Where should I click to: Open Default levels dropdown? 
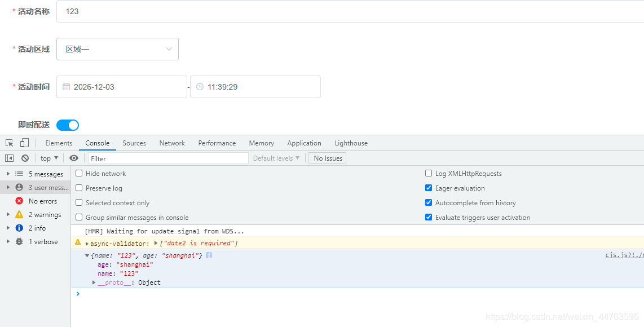(276, 158)
